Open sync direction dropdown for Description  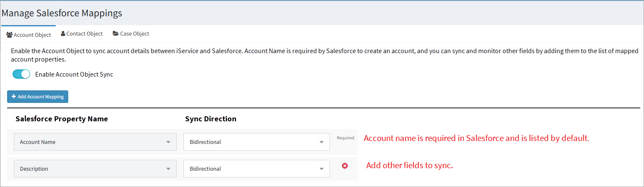pyautogui.click(x=257, y=169)
